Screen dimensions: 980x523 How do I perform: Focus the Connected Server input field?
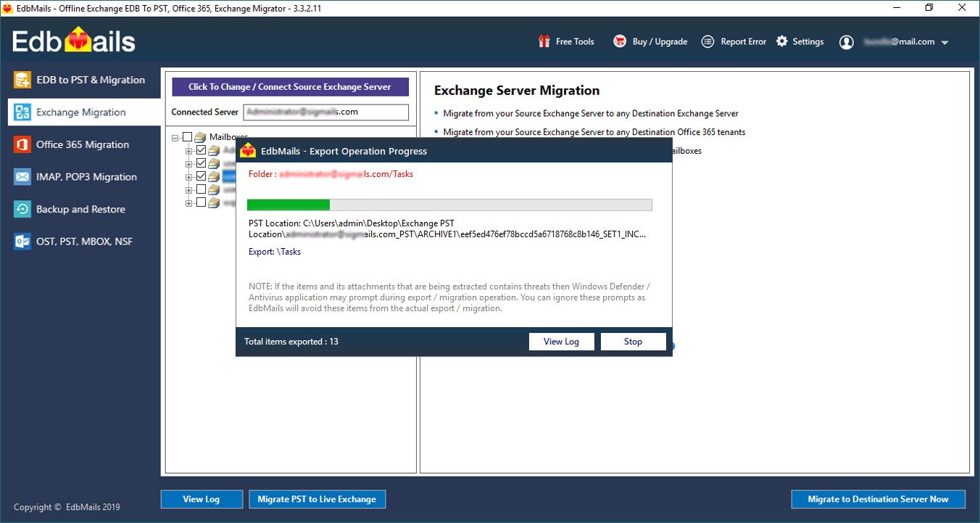point(325,112)
